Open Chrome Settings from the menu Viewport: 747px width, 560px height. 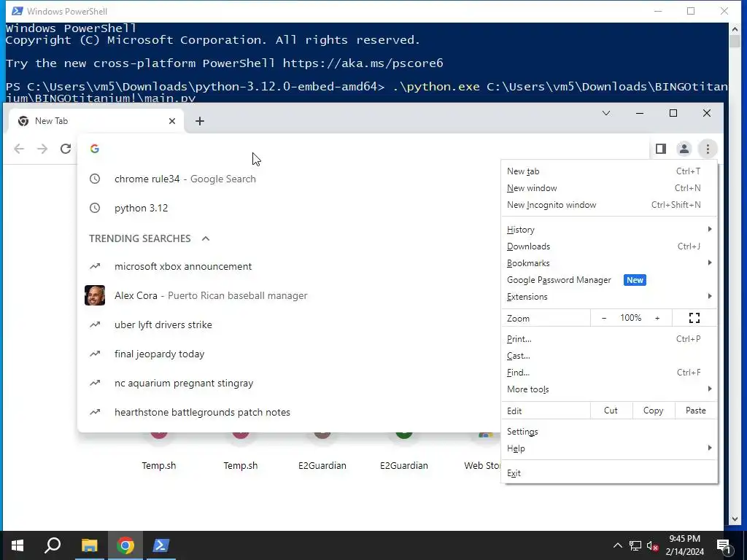609,432
